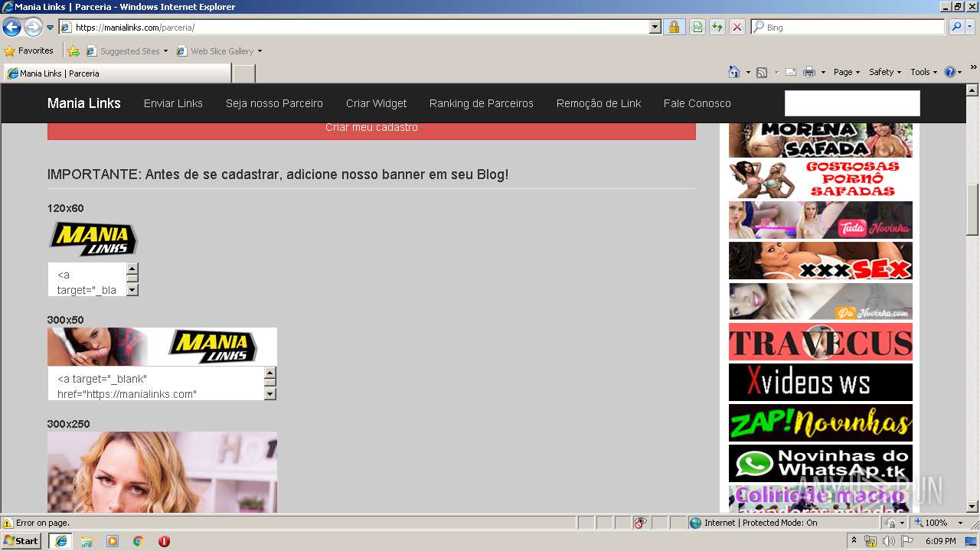Go to Seja nosso Parceiro page

point(274,103)
